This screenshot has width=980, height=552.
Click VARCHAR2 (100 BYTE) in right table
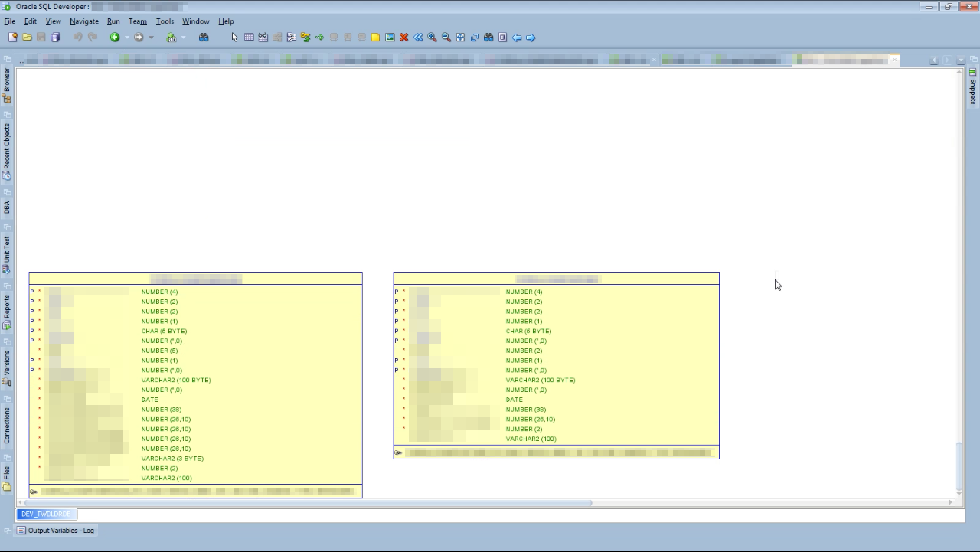point(541,380)
